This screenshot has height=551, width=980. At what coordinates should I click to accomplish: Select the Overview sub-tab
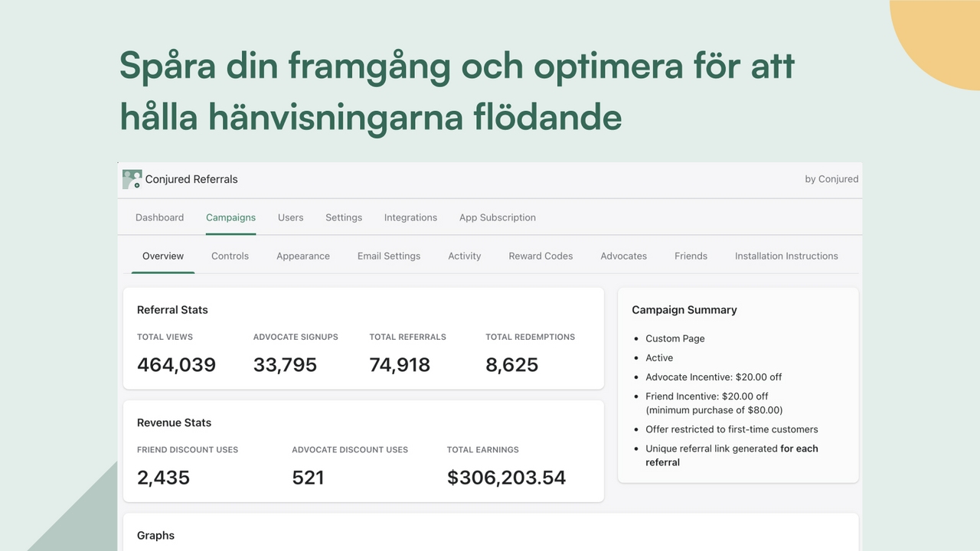click(163, 256)
